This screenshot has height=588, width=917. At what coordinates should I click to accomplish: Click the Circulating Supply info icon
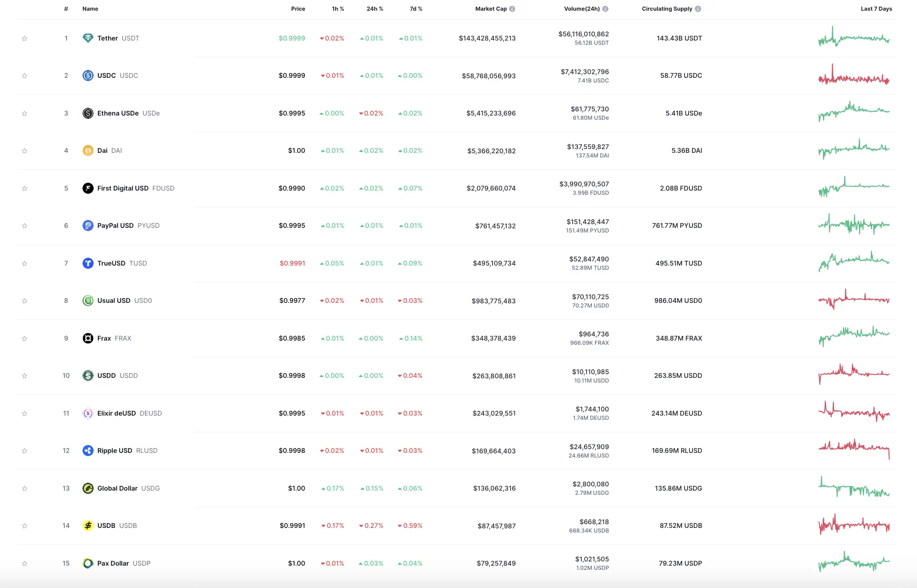pyautogui.click(x=698, y=9)
